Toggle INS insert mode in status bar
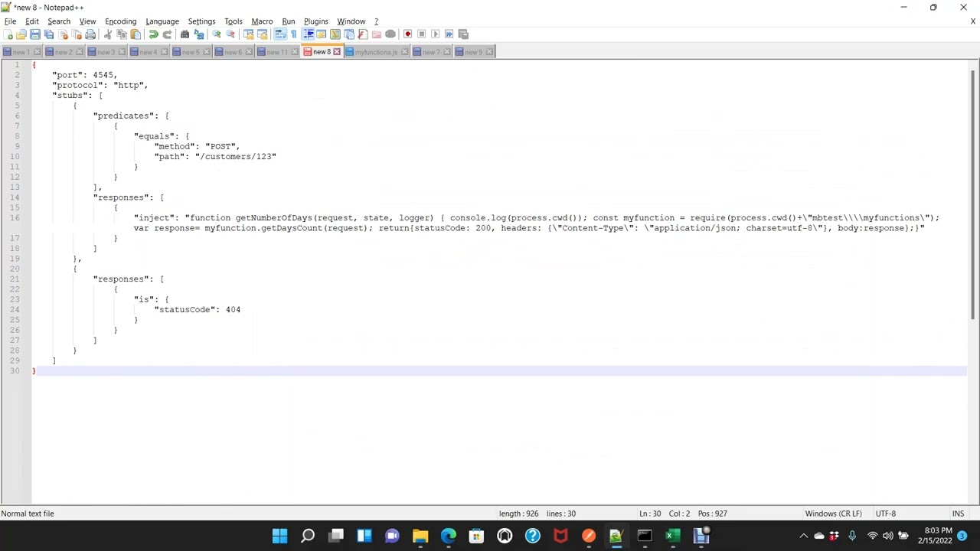Viewport: 980px width, 551px height. click(x=958, y=514)
